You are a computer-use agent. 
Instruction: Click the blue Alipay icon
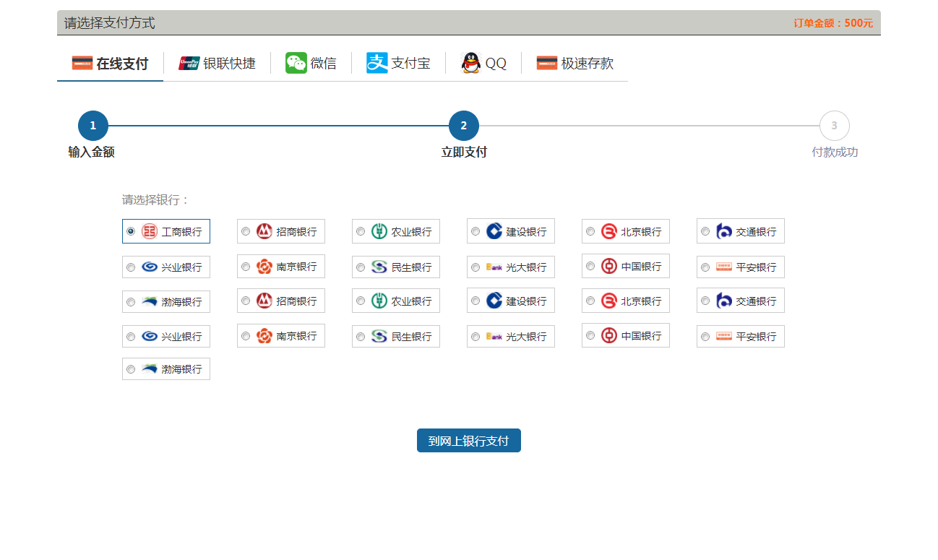pyautogui.click(x=377, y=63)
